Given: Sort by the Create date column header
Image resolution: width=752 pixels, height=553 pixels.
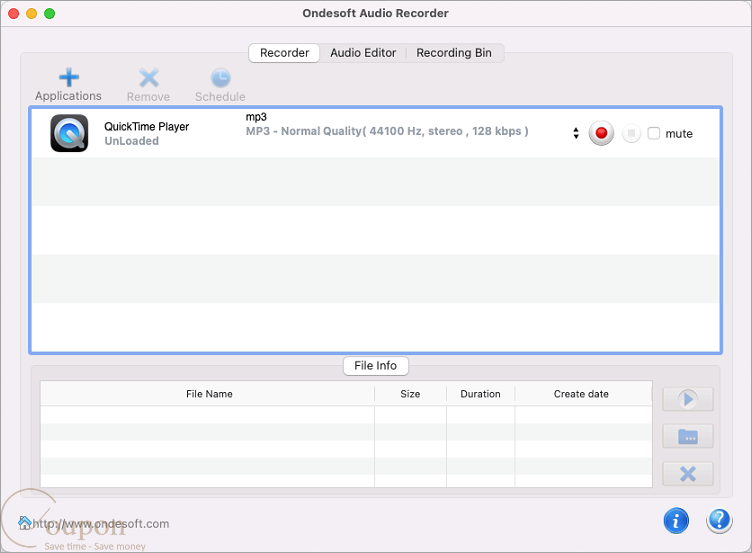Looking at the screenshot, I should 584,394.
